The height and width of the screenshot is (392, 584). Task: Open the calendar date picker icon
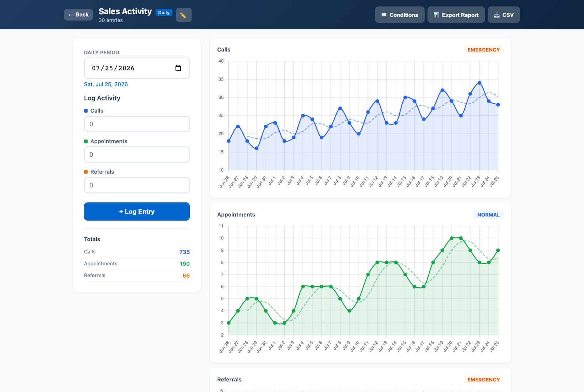pos(178,68)
